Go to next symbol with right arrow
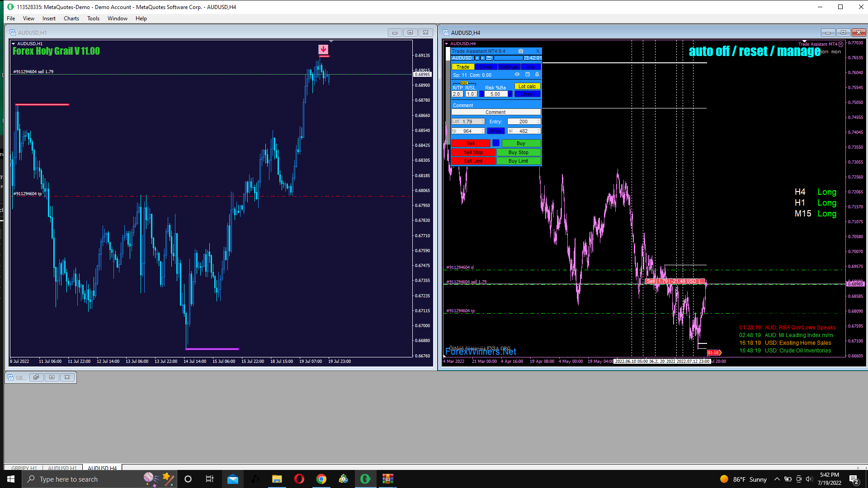This screenshot has width=868, height=488. pos(482,58)
